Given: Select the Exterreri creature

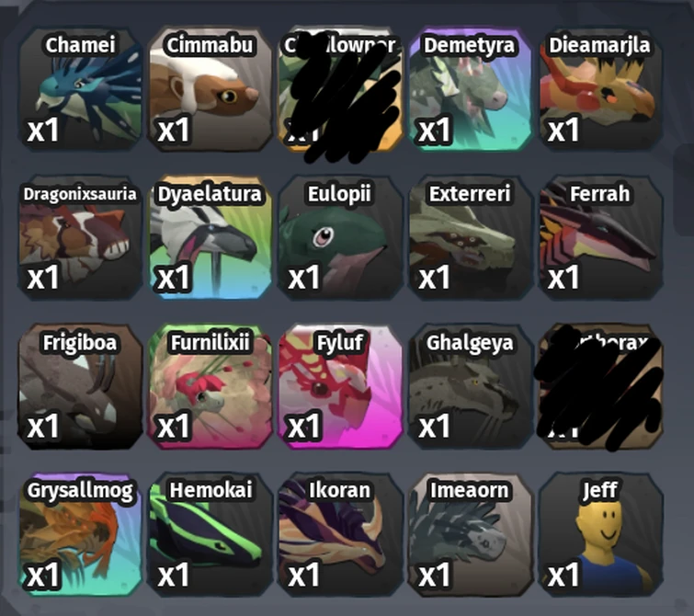Looking at the screenshot, I should [470, 238].
